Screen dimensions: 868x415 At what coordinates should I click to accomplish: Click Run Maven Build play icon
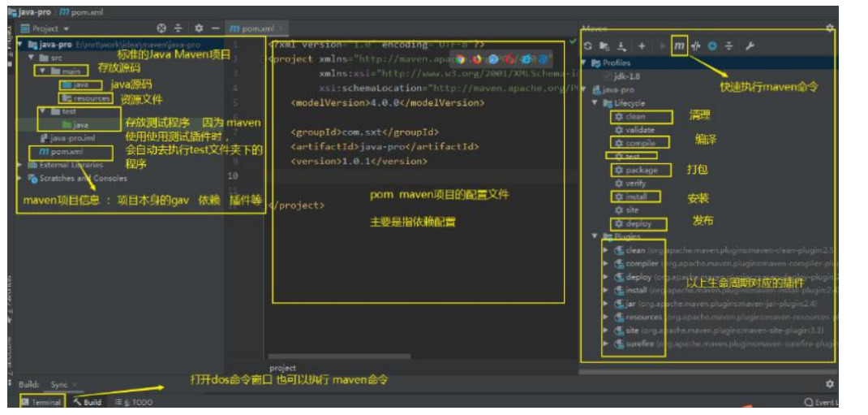coord(663,46)
